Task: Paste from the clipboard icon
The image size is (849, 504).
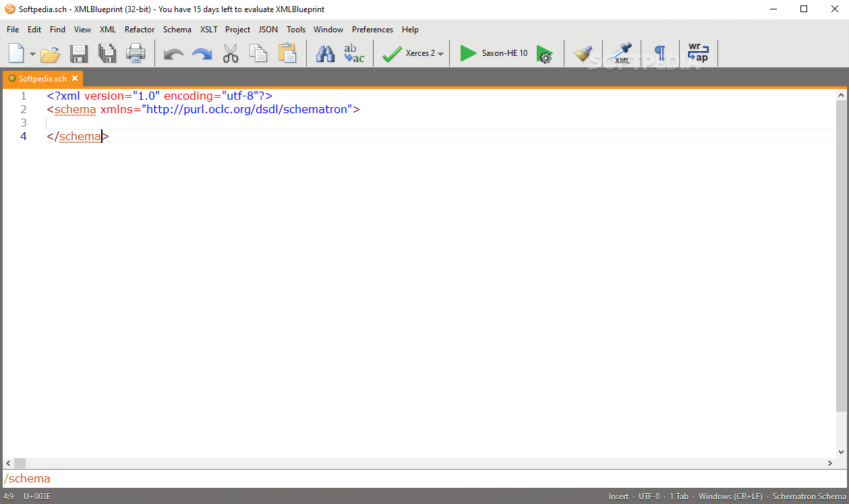Action: pos(287,53)
